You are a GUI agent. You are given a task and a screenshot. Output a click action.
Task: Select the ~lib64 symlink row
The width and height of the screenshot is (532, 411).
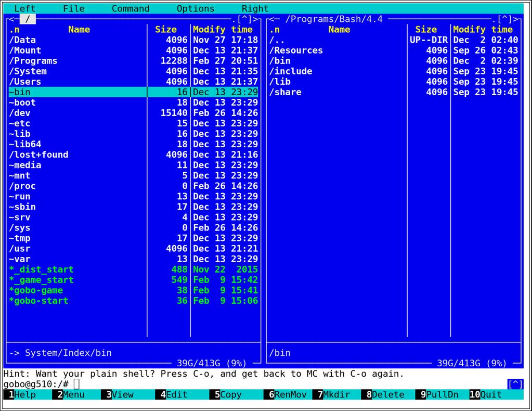[133, 145]
